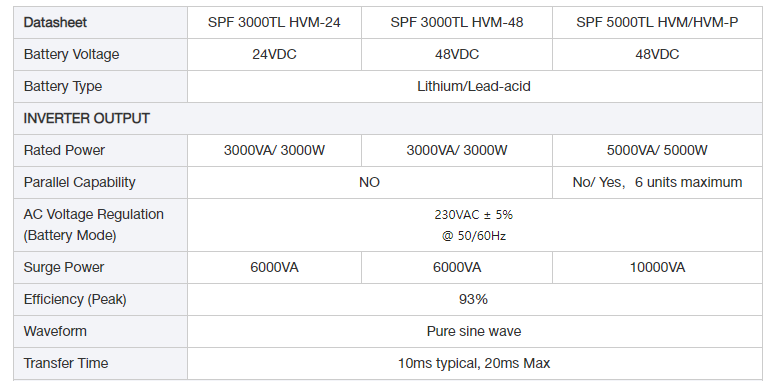Image resolution: width=776 pixels, height=381 pixels.
Task: Click the Battery Type row label
Action: click(x=100, y=87)
